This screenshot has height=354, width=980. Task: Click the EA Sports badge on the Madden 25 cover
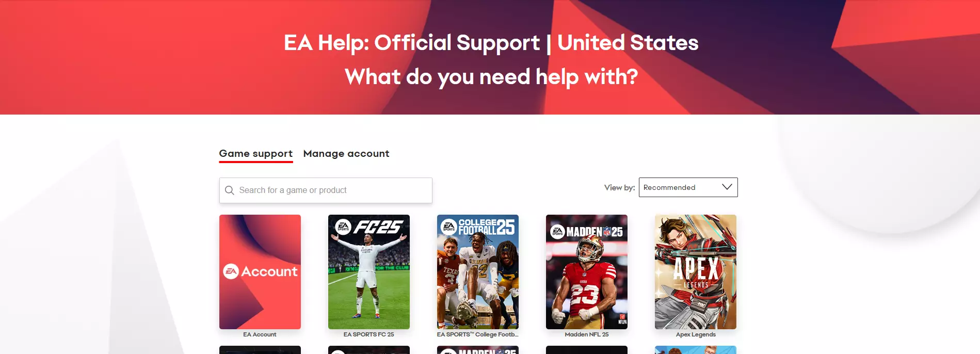tap(557, 232)
